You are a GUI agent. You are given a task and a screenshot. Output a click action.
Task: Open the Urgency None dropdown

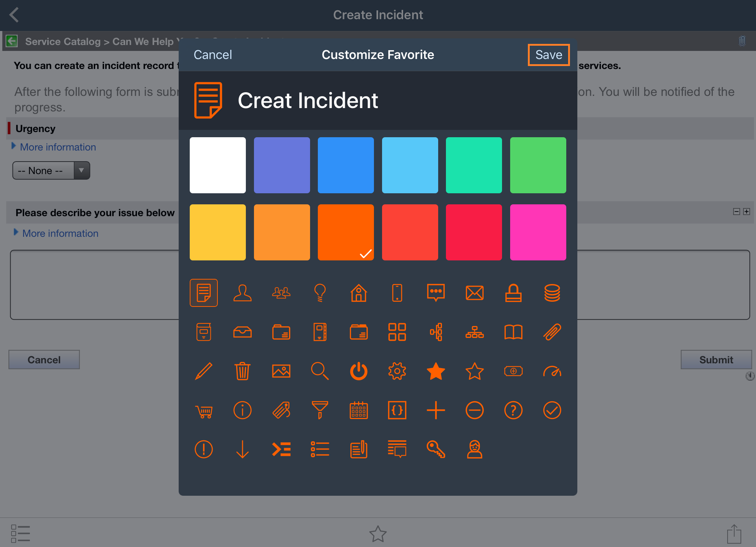(51, 170)
